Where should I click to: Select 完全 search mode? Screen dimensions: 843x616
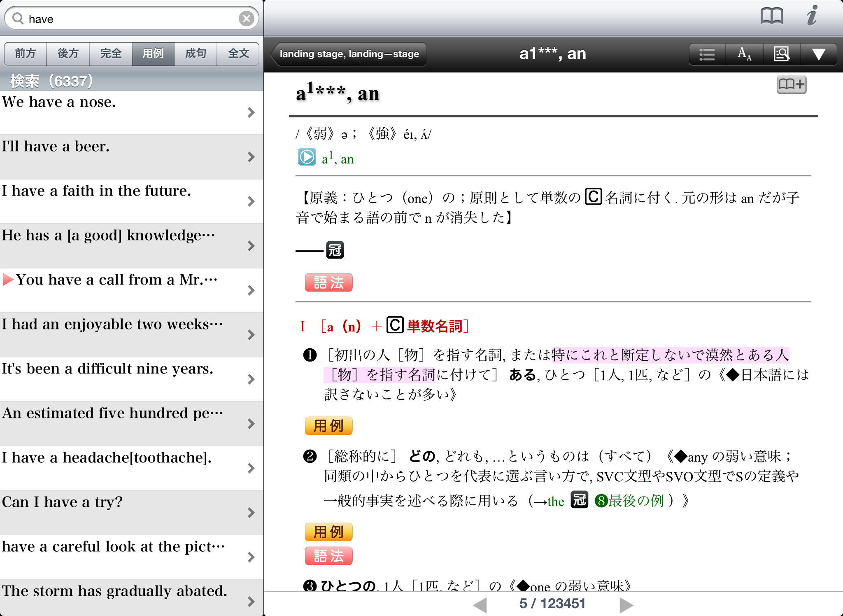point(111,54)
